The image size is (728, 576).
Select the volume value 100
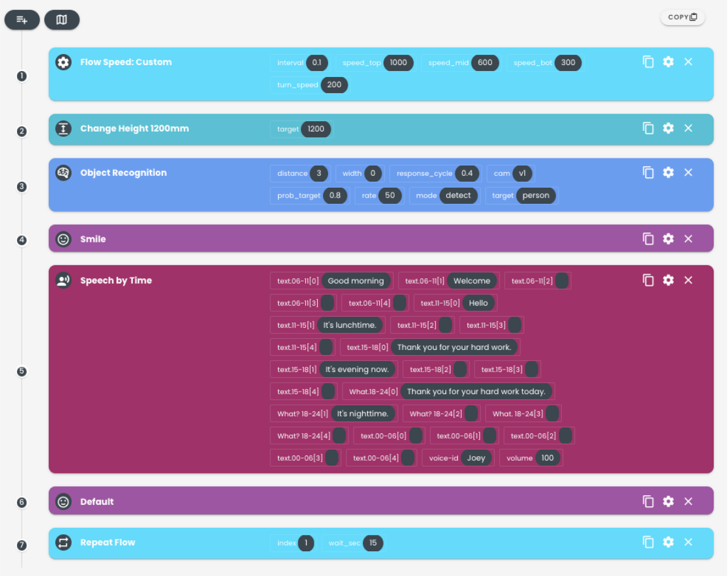(548, 458)
